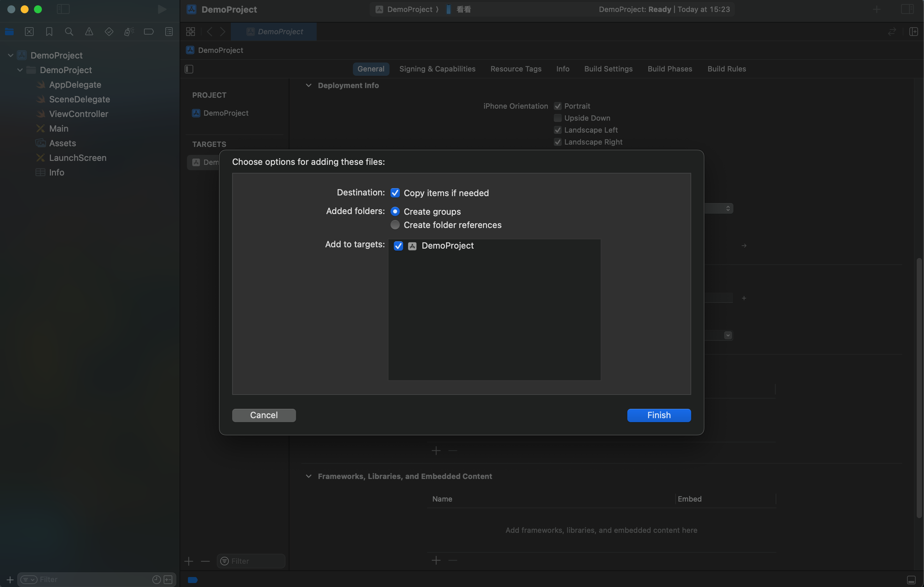Open the run destination 看看 selector

459,9
